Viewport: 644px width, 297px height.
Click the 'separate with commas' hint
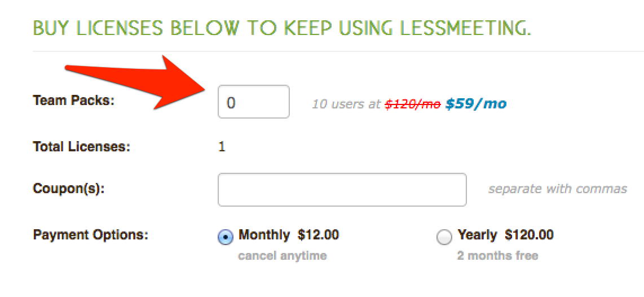coord(558,189)
